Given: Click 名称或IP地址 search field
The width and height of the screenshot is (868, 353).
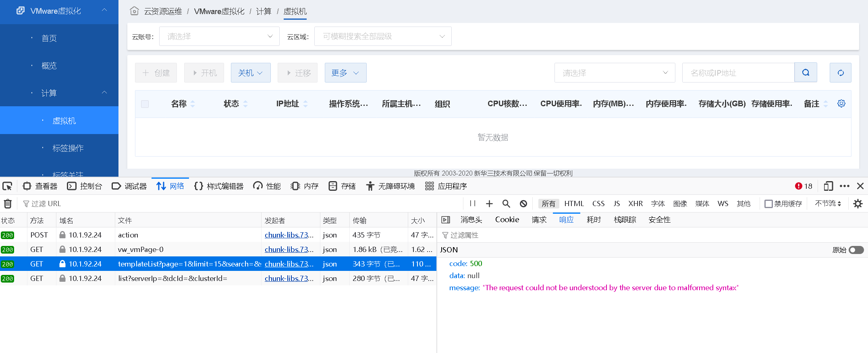Looking at the screenshot, I should pos(738,73).
